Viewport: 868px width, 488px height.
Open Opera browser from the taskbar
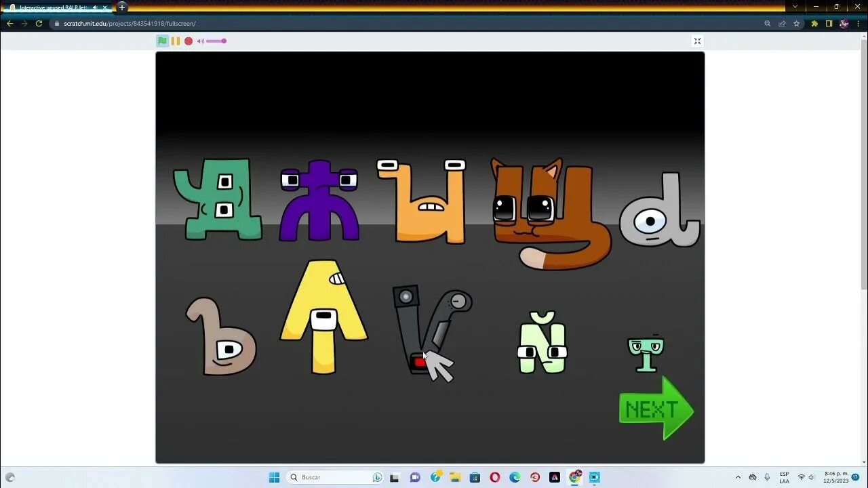495,477
